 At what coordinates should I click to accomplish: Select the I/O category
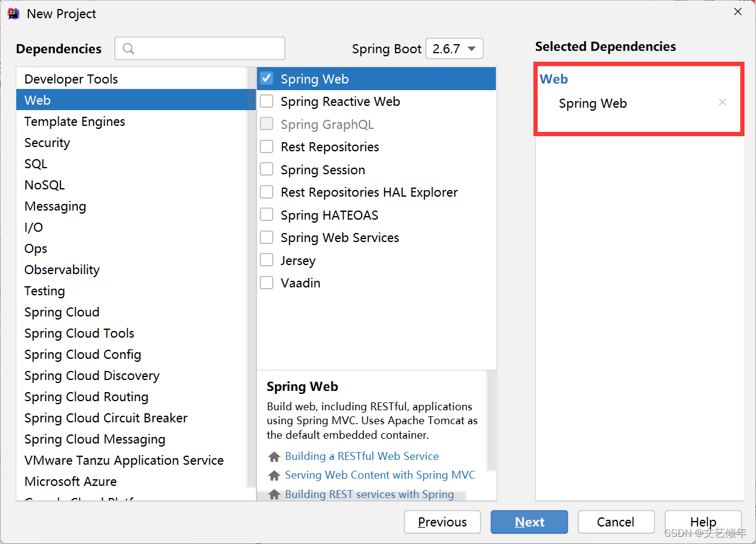(132, 227)
